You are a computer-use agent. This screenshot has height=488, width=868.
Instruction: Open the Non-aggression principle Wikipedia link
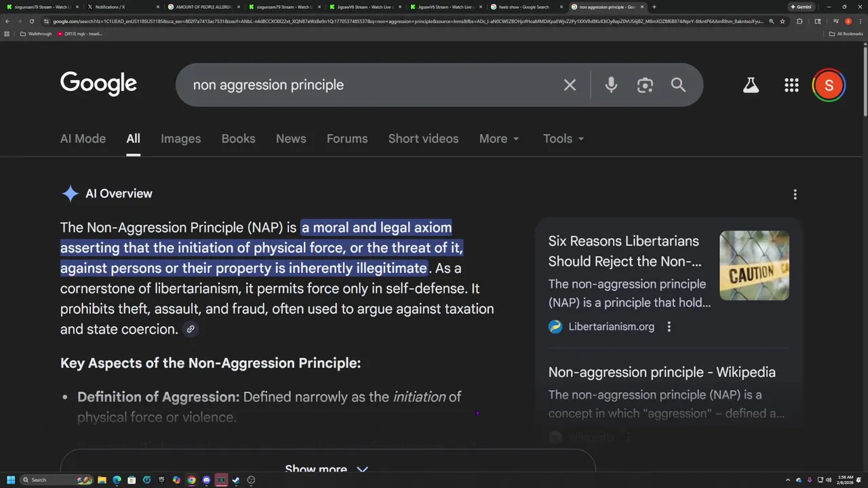click(661, 372)
